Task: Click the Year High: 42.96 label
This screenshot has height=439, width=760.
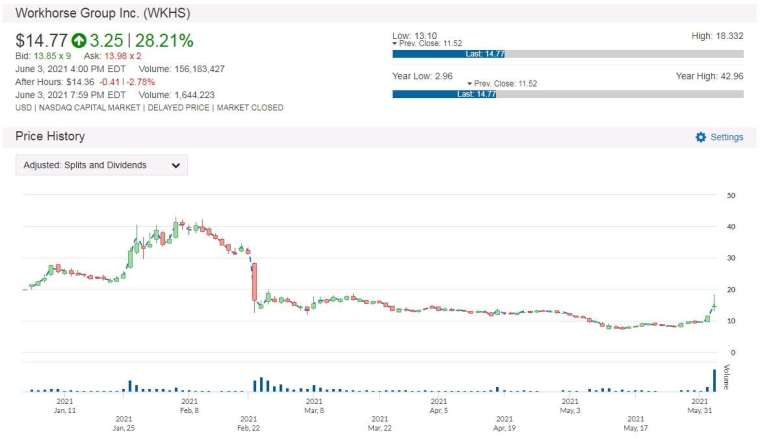Action: (x=710, y=76)
